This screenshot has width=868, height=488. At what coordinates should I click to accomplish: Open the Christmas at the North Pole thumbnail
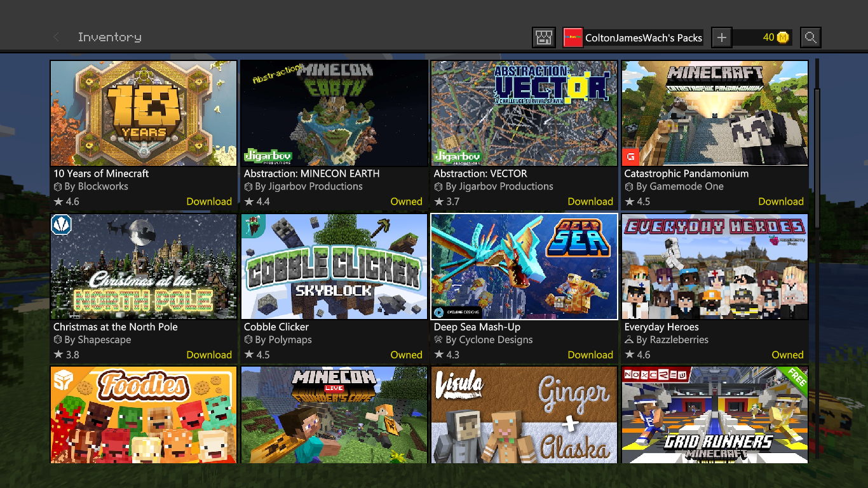[x=144, y=267]
